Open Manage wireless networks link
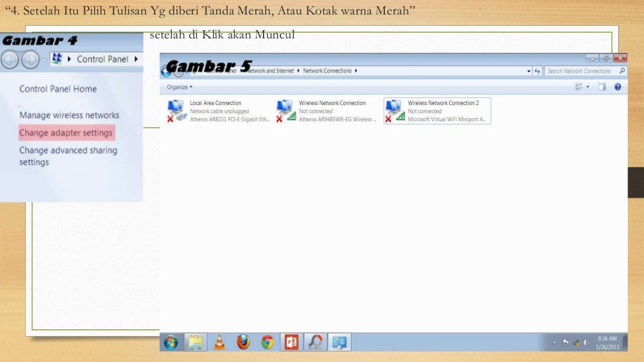The image size is (644, 362). (x=69, y=115)
